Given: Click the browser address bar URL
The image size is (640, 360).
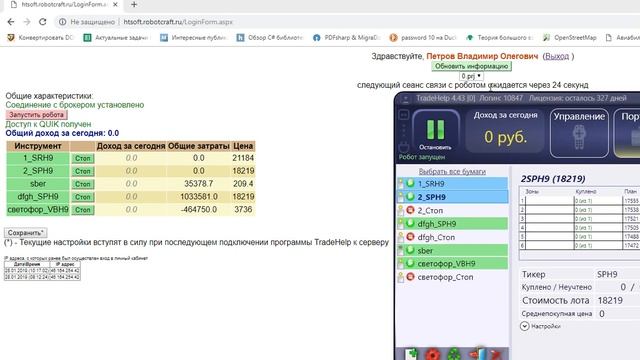Looking at the screenshot, I should tap(178, 22).
